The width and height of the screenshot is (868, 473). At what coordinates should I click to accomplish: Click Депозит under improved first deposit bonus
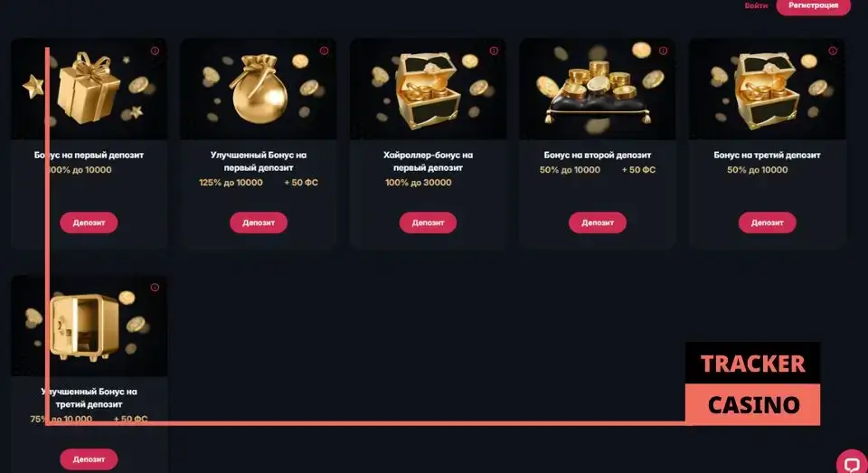coord(259,222)
